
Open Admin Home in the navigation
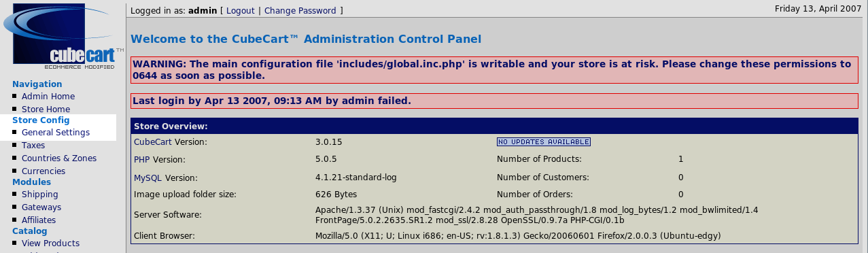pyautogui.click(x=48, y=97)
